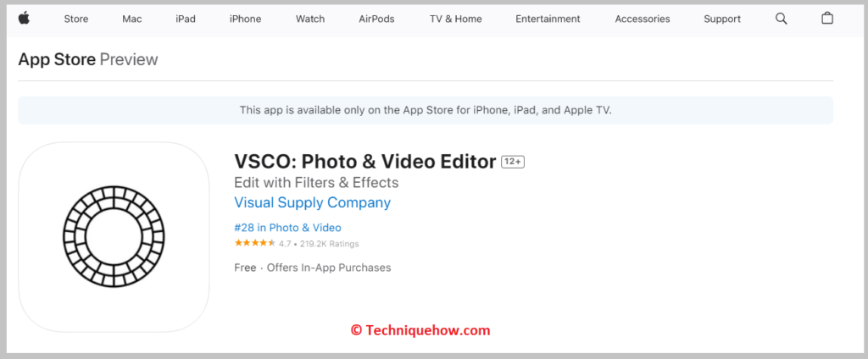Go to the Support page
This screenshot has height=359, width=868.
point(722,19)
